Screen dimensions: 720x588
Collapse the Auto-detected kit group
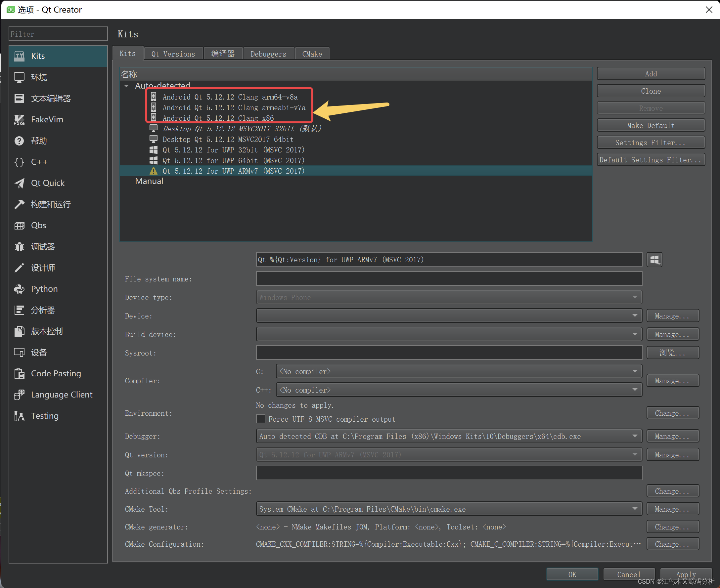(126, 86)
